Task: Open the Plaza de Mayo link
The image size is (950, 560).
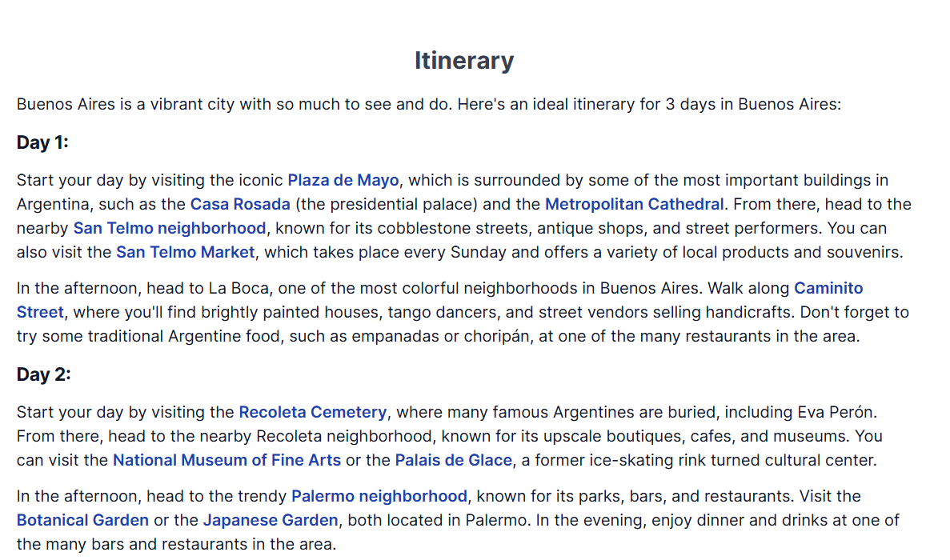Action: (343, 181)
